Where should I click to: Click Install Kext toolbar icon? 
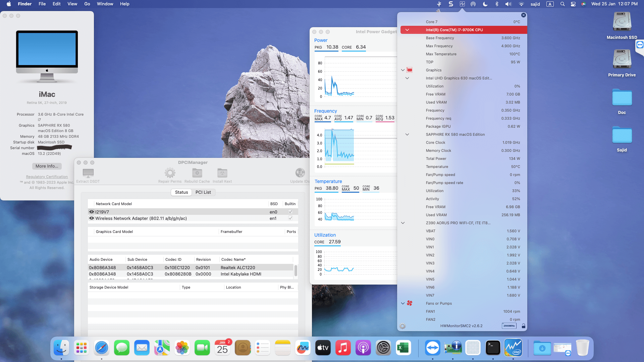(x=222, y=173)
